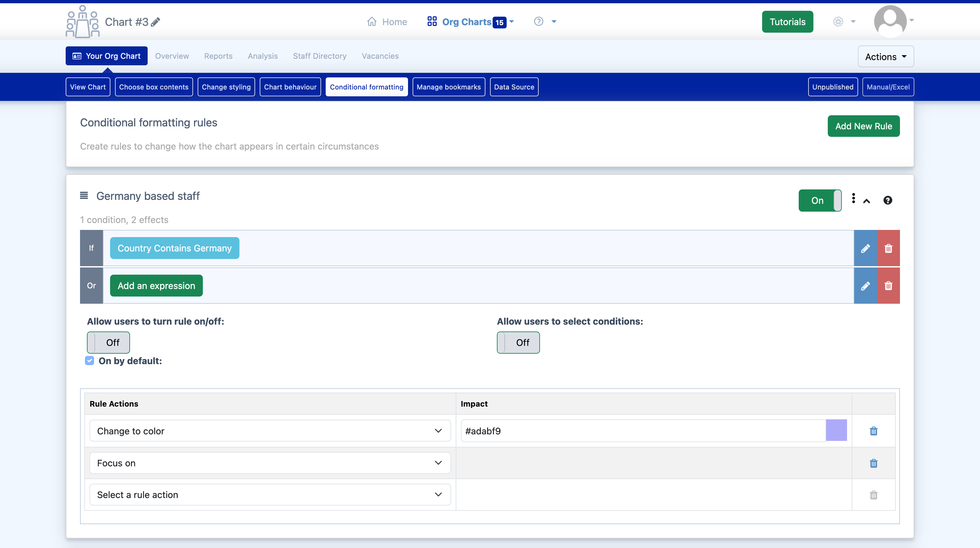Click the delete icon for Change to color action
The image size is (980, 548).
873,431
